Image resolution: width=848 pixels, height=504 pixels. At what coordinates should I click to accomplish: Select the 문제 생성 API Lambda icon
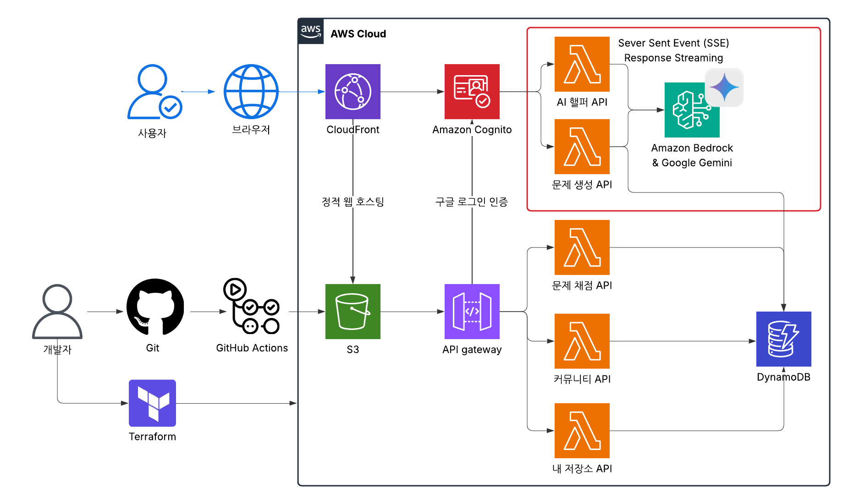pyautogui.click(x=582, y=147)
